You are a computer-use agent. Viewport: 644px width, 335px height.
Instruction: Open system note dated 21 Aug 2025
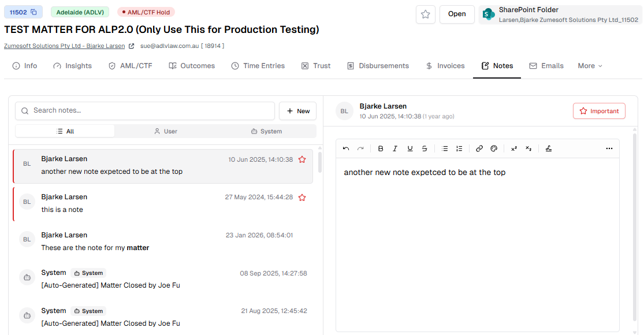coord(163,317)
